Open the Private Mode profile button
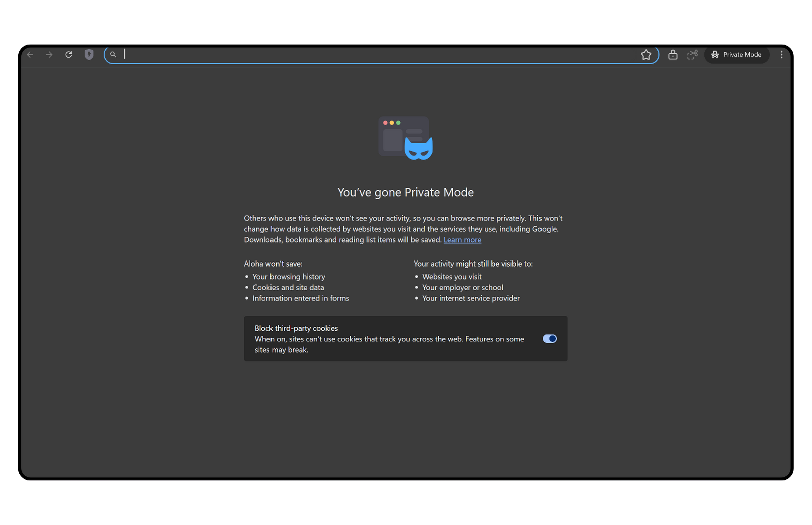This screenshot has height=525, width=812. pos(737,55)
